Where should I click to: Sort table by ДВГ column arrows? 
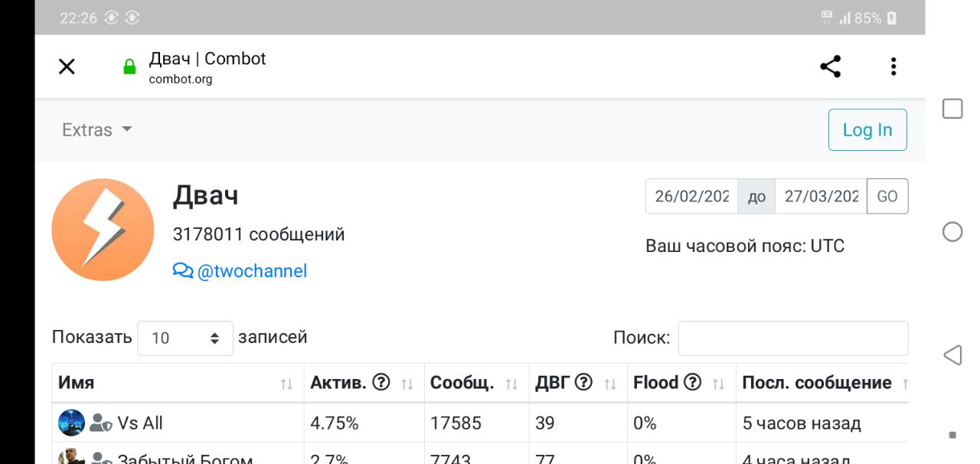pyautogui.click(x=610, y=384)
